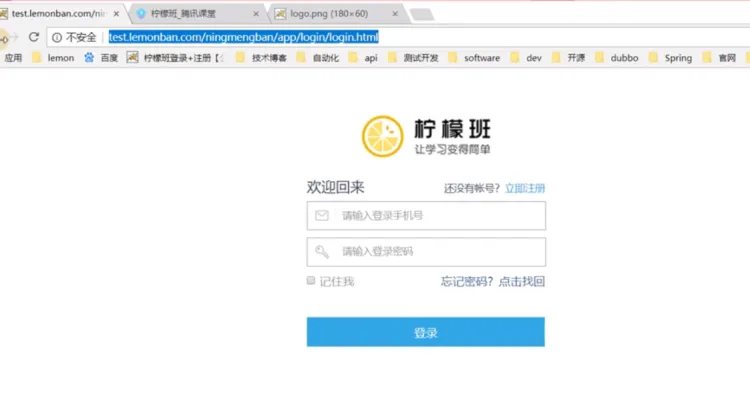Open the 技术博客 bookmark folder

(x=261, y=58)
